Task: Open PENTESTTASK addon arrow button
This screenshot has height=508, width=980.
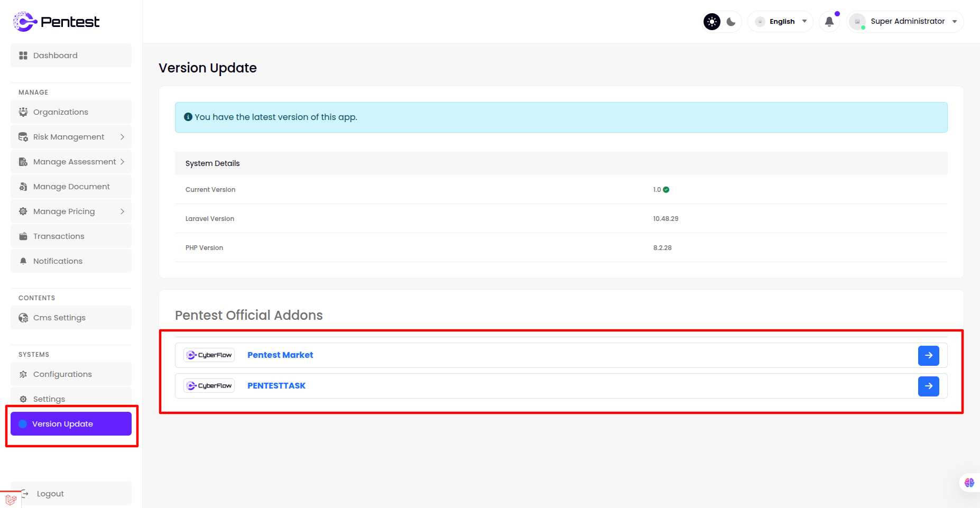Action: [928, 386]
